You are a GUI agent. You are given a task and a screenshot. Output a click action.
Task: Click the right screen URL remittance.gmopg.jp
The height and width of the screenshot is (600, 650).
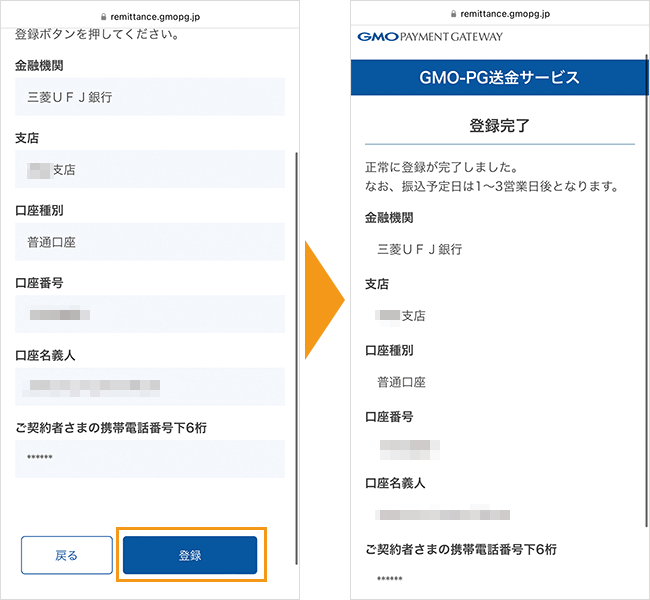point(505,14)
